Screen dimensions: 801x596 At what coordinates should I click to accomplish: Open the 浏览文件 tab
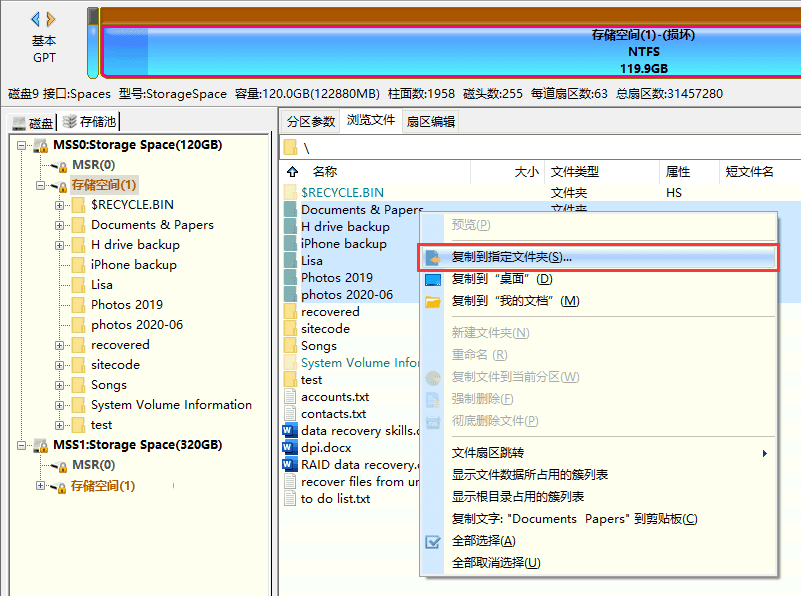pyautogui.click(x=371, y=120)
